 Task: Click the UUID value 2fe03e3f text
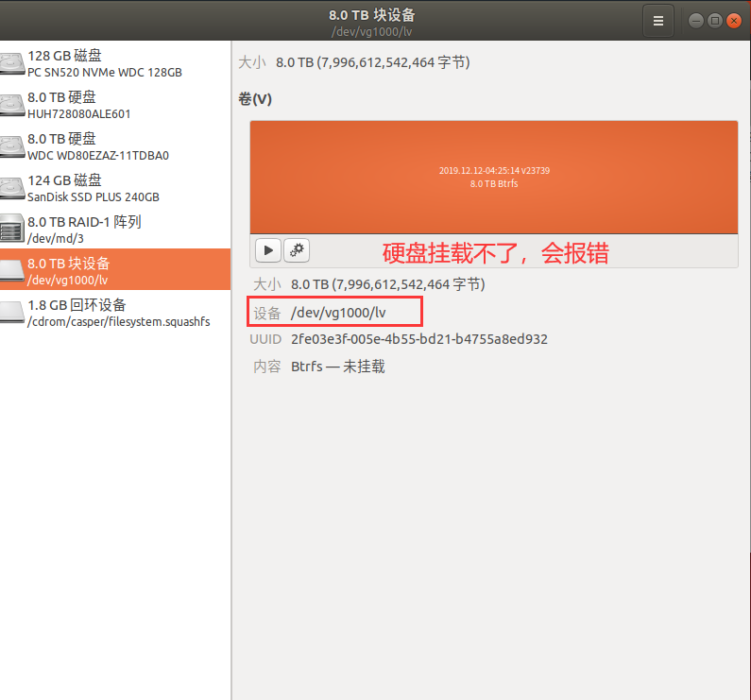click(418, 339)
